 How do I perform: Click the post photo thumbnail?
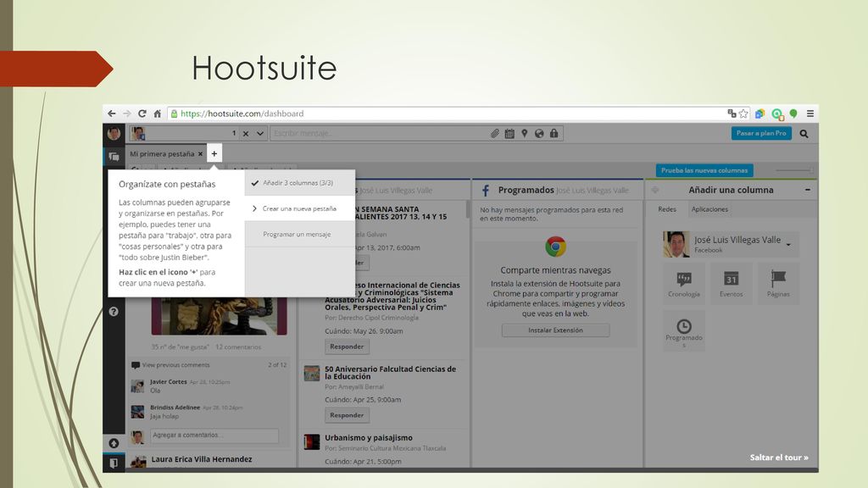tap(220, 316)
